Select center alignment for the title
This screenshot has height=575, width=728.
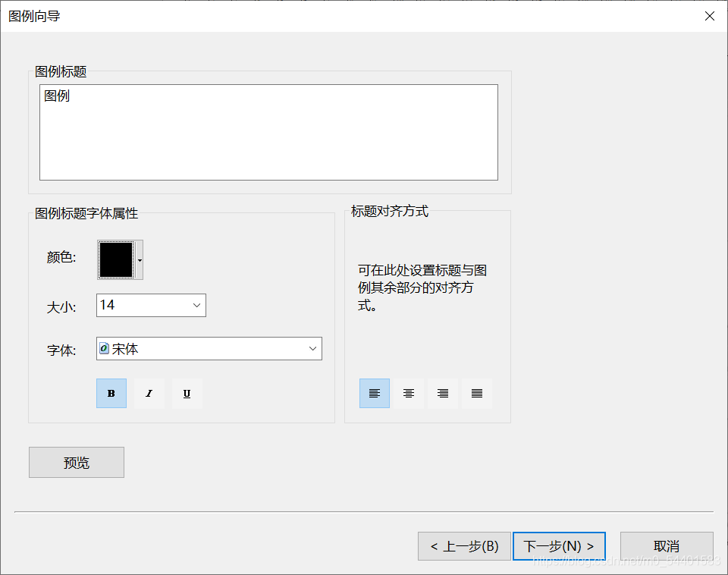click(x=409, y=394)
